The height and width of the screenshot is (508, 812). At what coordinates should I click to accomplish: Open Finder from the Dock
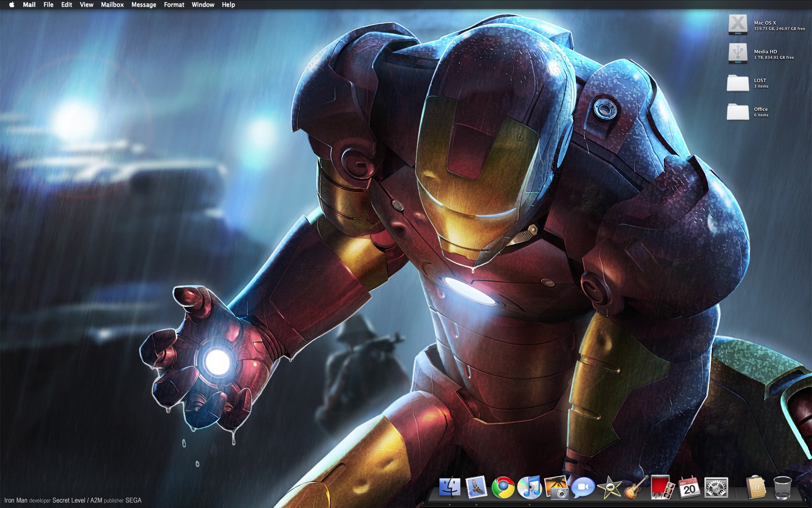click(450, 488)
